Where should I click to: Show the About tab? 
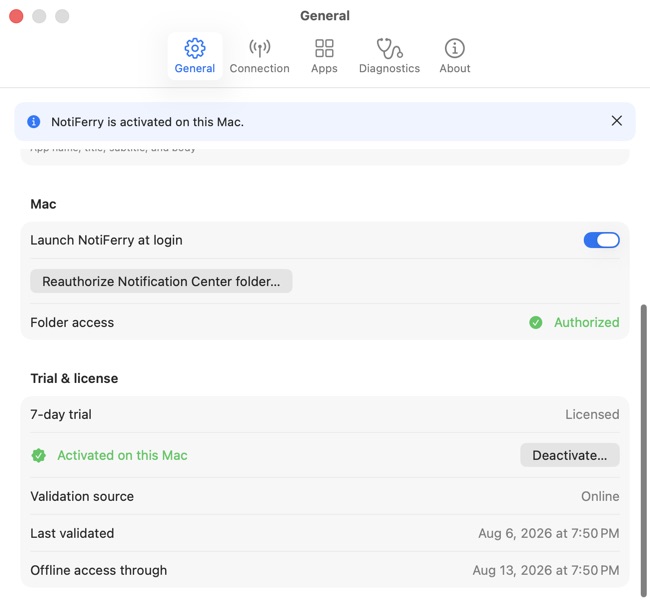coord(455,56)
